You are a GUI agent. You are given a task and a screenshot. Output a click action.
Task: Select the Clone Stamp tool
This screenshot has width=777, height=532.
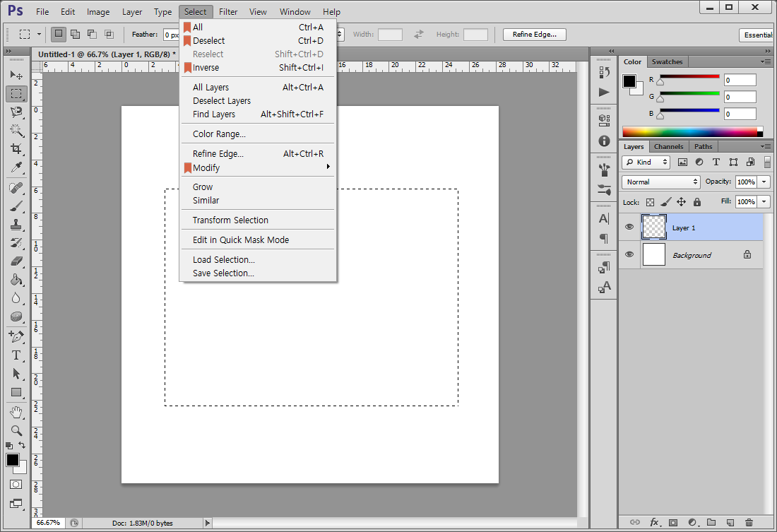coord(16,225)
